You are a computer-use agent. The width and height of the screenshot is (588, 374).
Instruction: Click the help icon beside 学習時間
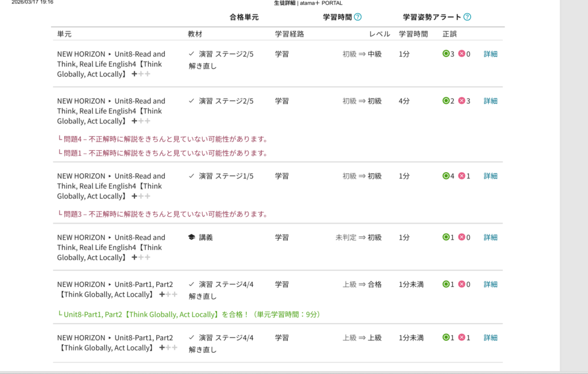tap(358, 17)
